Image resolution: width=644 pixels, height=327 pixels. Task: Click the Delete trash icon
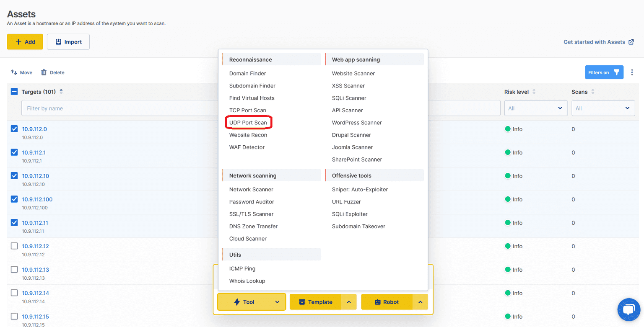(x=43, y=72)
